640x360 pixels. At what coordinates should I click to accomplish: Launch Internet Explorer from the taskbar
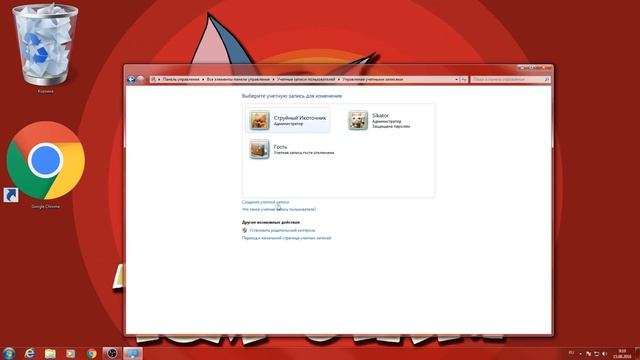pyautogui.click(x=29, y=353)
